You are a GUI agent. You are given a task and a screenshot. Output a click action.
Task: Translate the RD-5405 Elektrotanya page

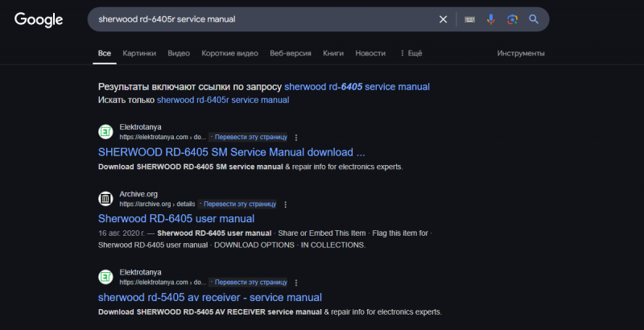point(250,283)
